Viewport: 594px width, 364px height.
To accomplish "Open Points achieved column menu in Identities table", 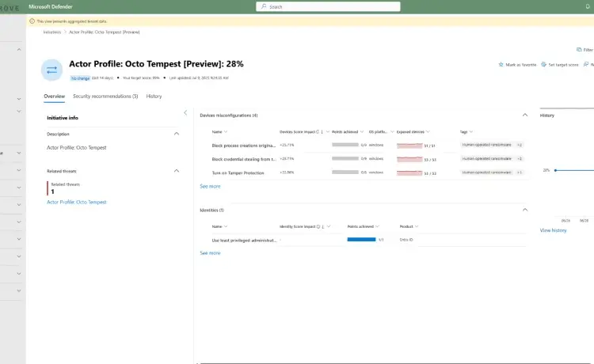I will coord(377,226).
